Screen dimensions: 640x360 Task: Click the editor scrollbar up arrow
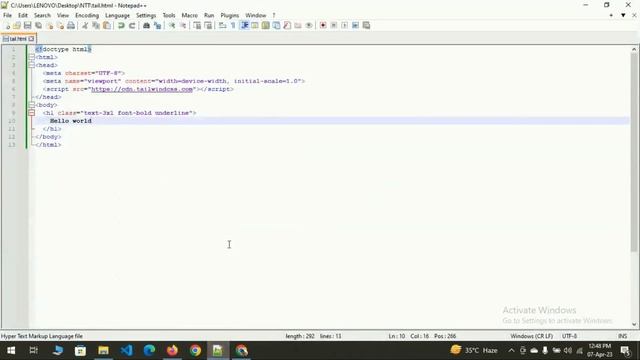point(634,49)
